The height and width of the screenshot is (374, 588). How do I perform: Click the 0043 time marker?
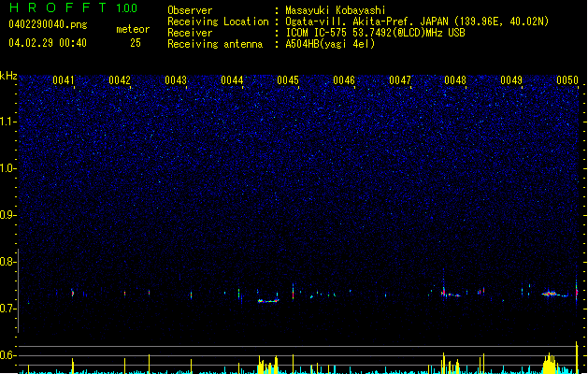[176, 80]
